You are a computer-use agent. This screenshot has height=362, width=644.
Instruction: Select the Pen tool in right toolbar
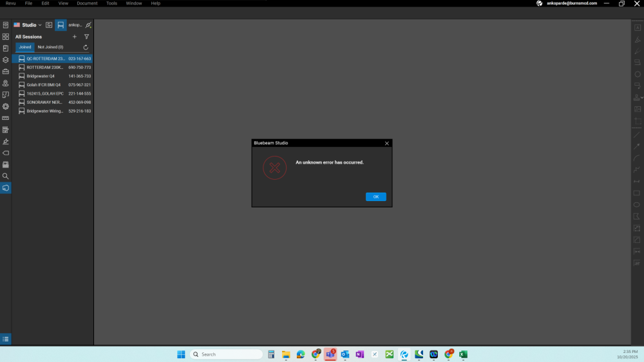pos(638,51)
